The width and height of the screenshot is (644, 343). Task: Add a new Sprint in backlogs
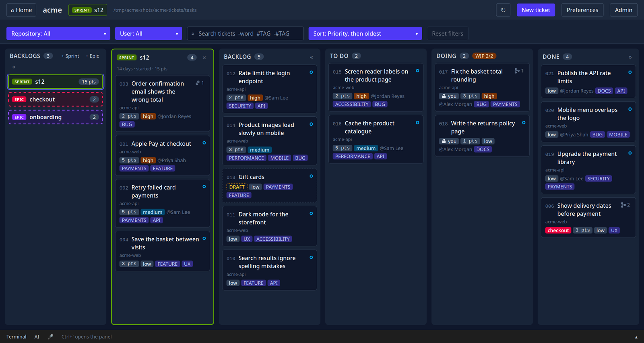70,56
